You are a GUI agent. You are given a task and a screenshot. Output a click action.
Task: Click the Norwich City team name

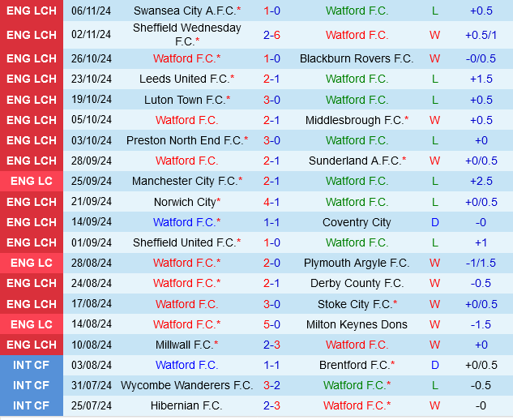(184, 202)
